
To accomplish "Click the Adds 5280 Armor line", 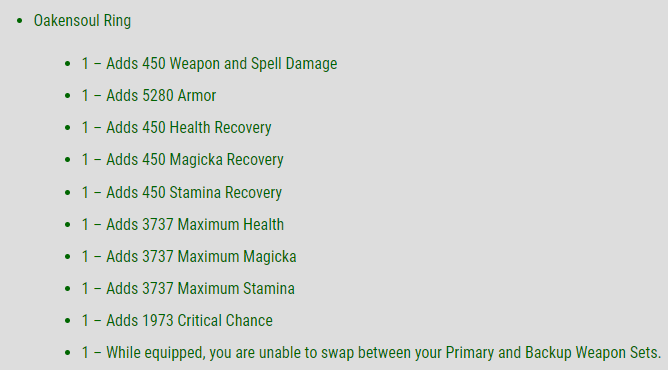I will click(149, 95).
